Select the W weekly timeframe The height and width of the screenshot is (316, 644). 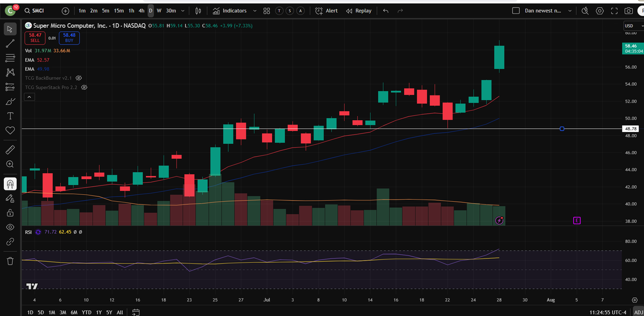159,11
